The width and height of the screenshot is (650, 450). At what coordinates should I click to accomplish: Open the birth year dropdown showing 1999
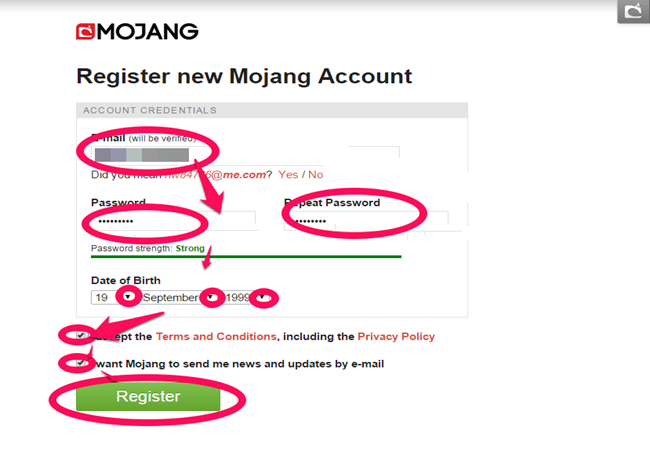(x=247, y=297)
